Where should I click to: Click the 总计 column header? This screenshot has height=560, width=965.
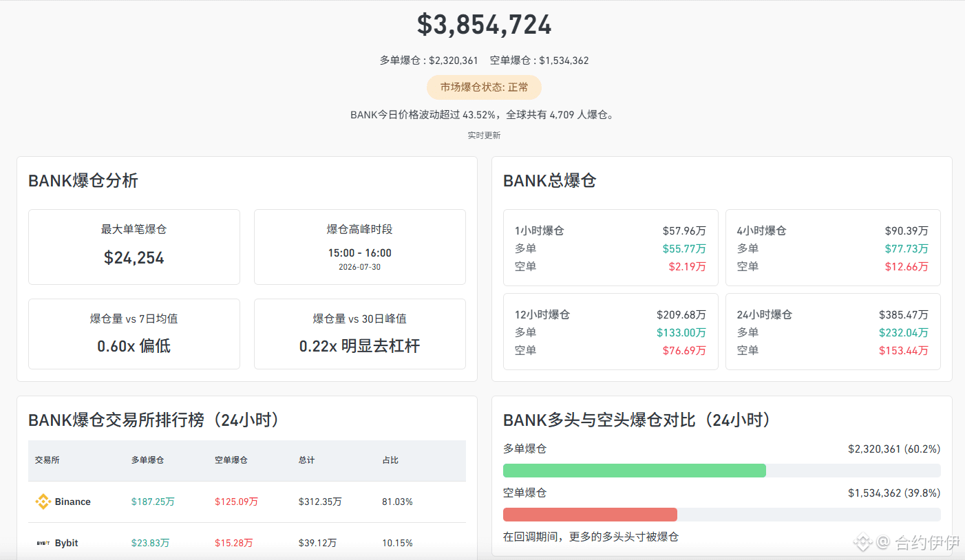point(307,460)
